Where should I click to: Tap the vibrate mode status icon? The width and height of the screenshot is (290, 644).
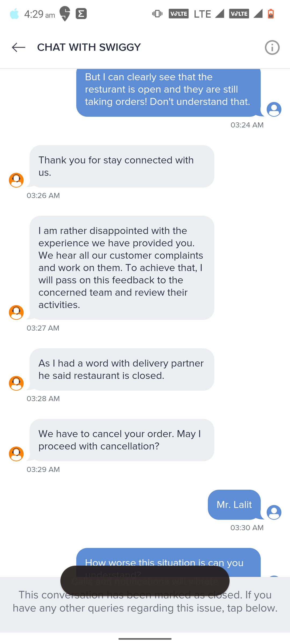pyautogui.click(x=157, y=14)
